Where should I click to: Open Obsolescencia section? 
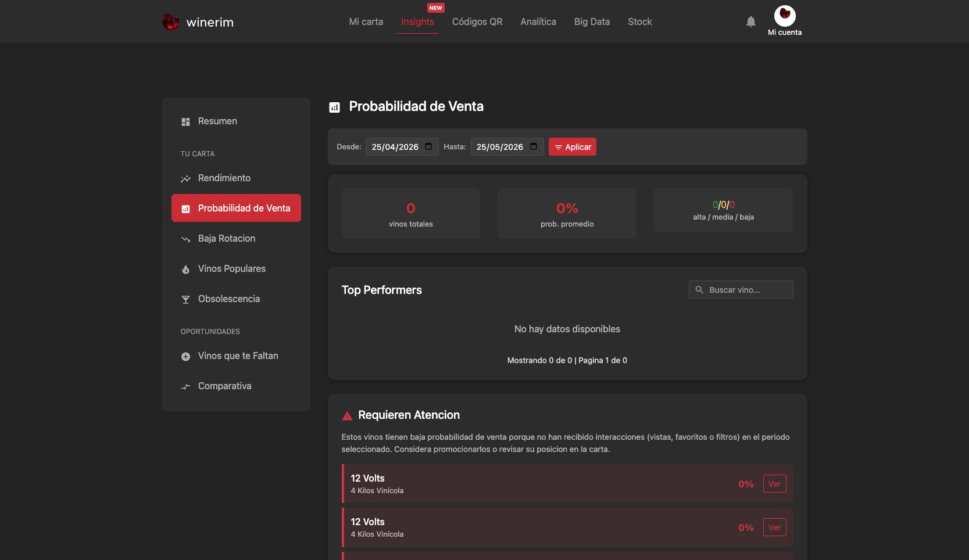[x=236, y=299]
